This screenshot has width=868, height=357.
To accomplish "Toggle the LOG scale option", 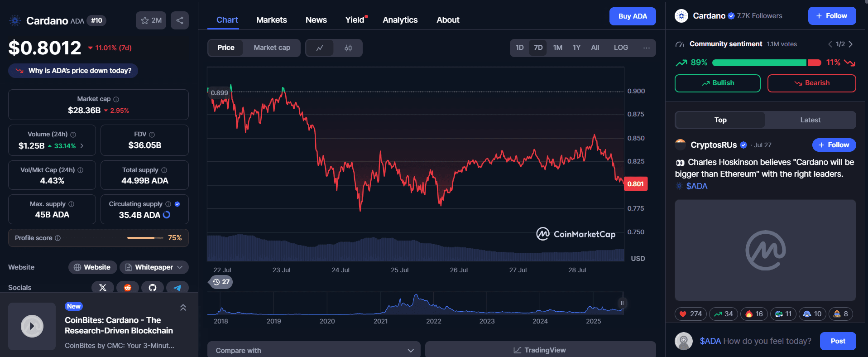I will [621, 48].
